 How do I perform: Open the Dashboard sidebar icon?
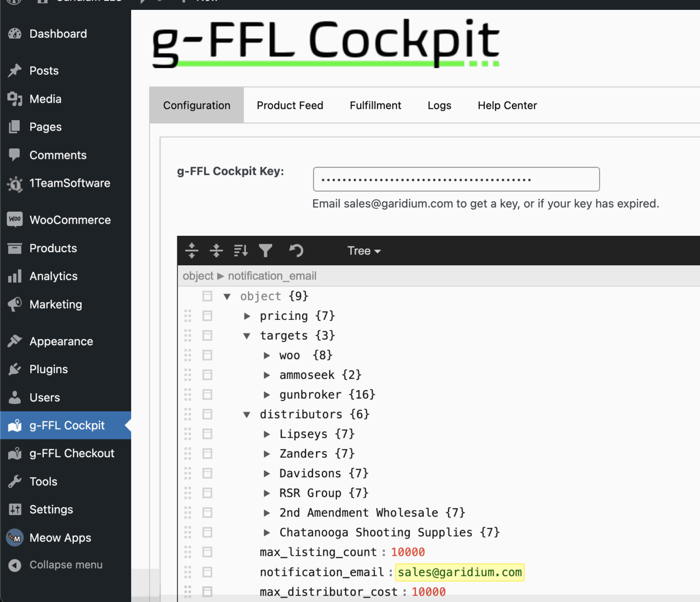coord(15,34)
